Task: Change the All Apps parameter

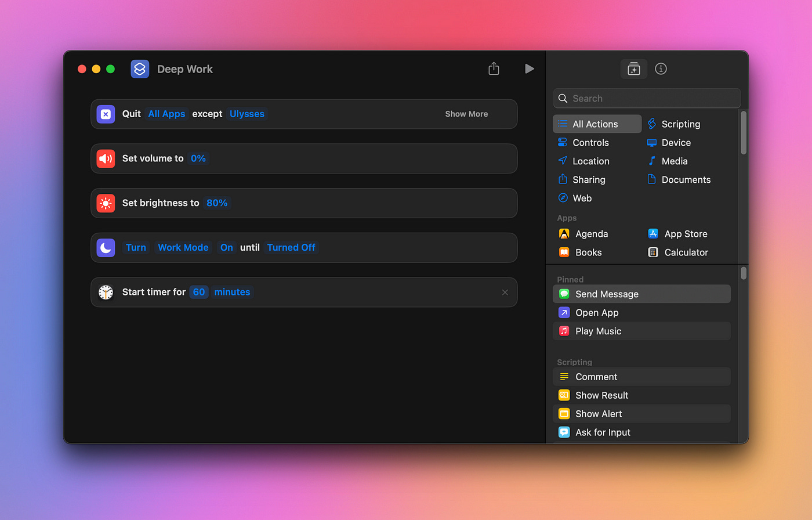Action: 166,114
